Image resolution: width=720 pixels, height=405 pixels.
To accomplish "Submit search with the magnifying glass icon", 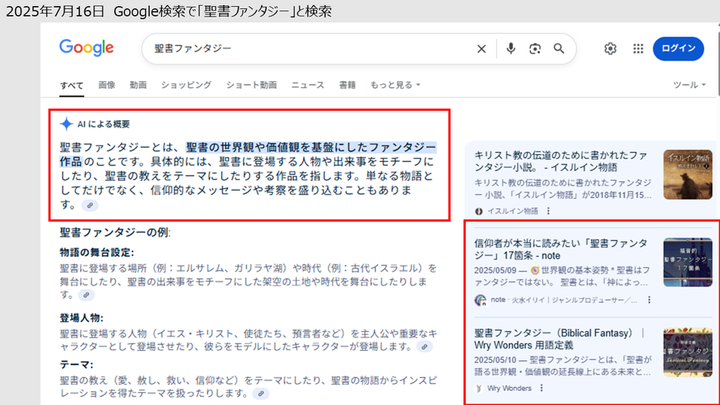I will 559,48.
